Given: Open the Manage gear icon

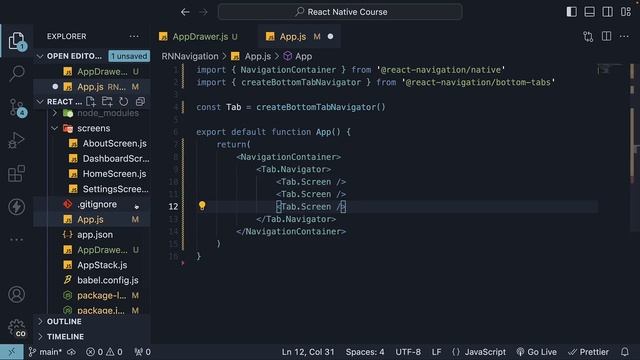Looking at the screenshot, I should coord(16,328).
